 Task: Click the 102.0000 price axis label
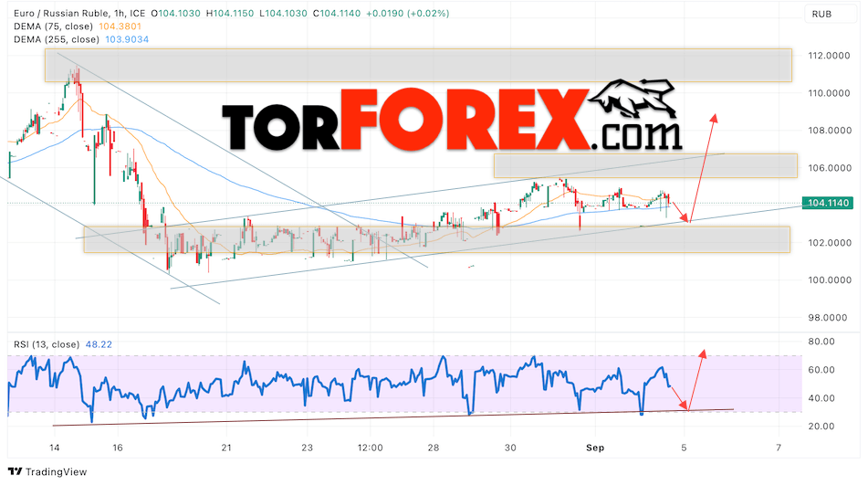tap(830, 243)
